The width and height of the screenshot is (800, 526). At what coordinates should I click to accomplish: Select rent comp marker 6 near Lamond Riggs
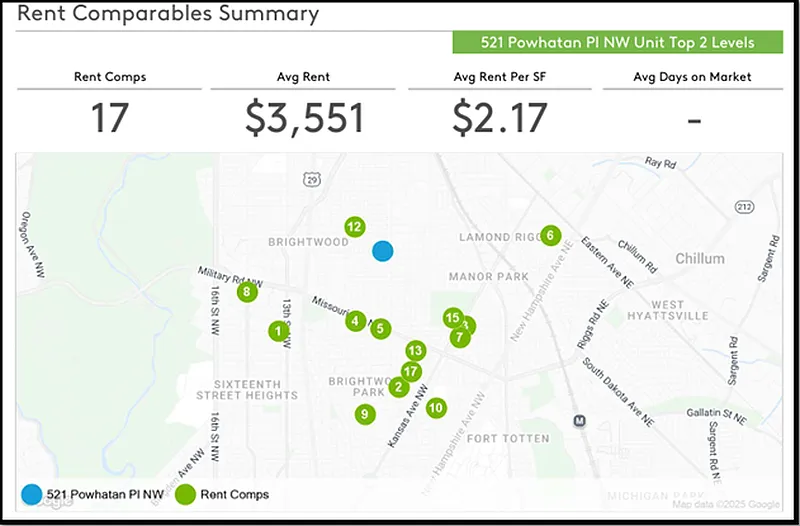coord(550,236)
